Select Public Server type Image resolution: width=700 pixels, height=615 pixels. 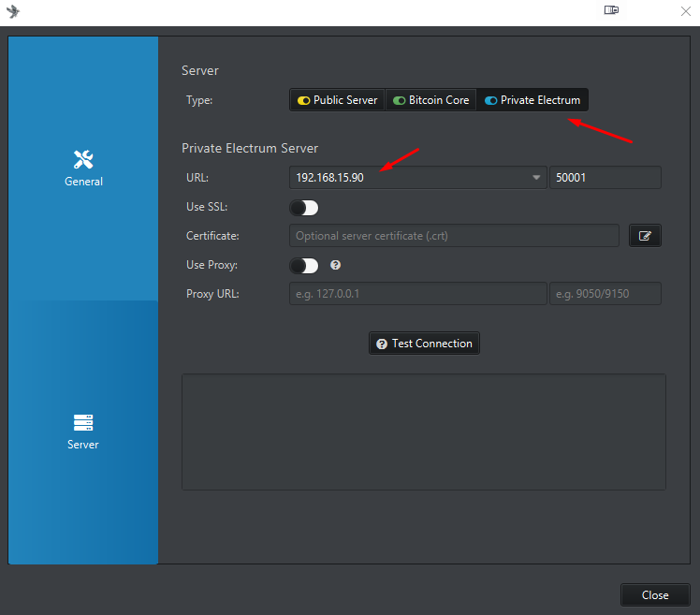338,100
